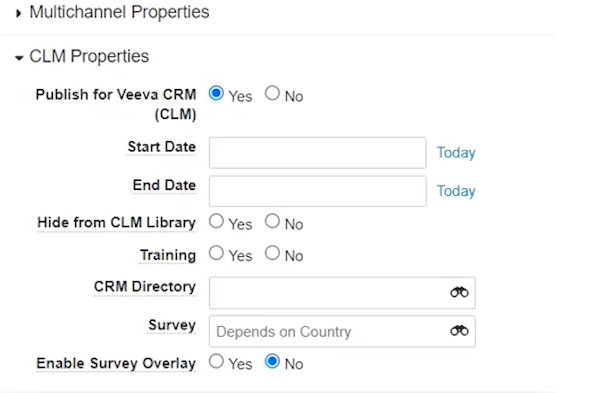Expand the Multichannel Properties section

pos(19,14)
